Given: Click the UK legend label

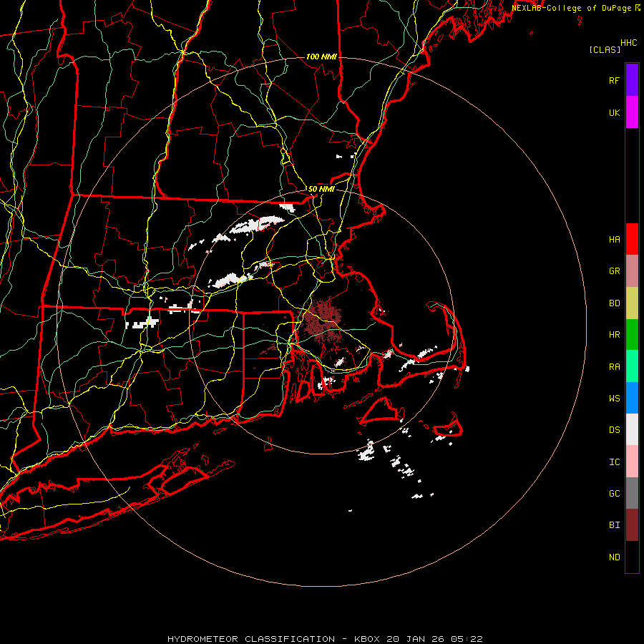Looking at the screenshot, I should pyautogui.click(x=614, y=112).
